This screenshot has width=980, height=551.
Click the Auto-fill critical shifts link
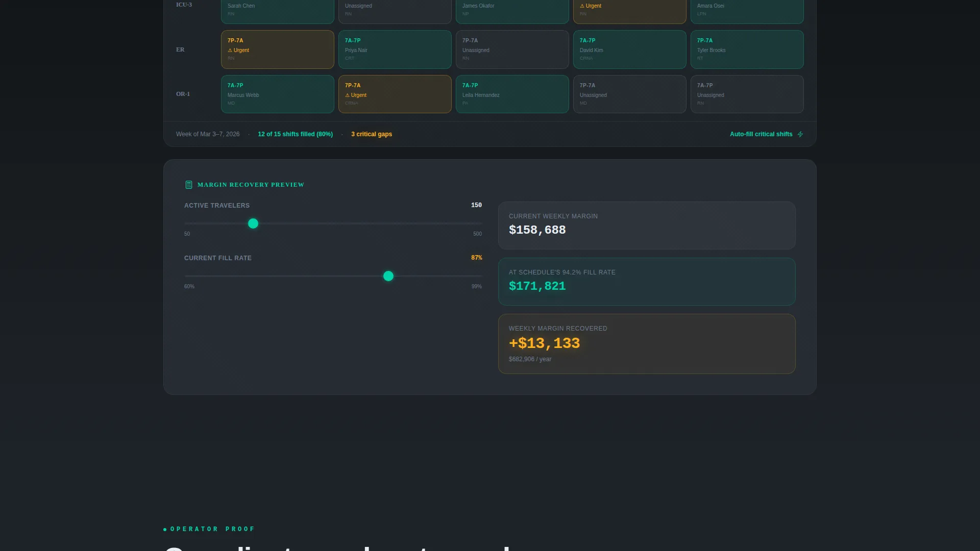[x=767, y=134]
